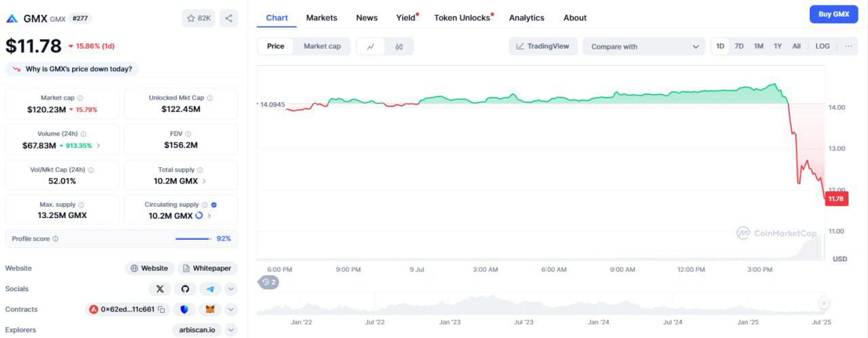Click the MetaMask fox icon
Image resolution: width=868 pixels, height=338 pixels.
tap(210, 310)
